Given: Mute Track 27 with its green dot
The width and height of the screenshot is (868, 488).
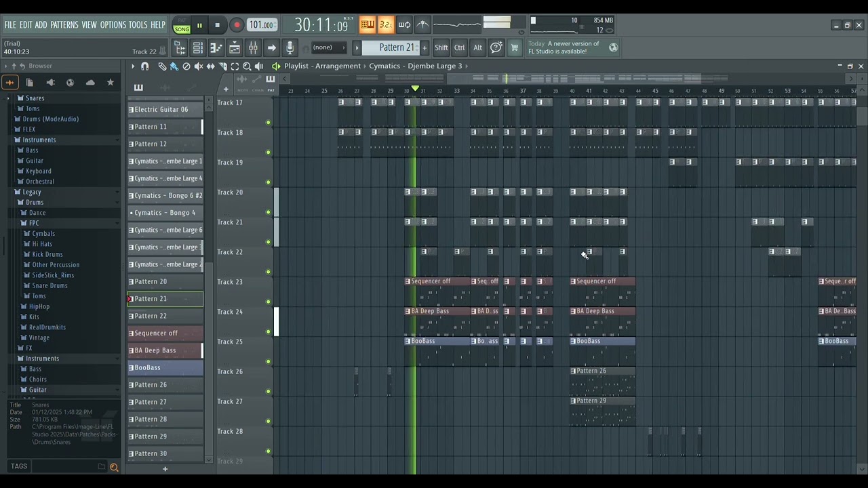Looking at the screenshot, I should coord(268,421).
